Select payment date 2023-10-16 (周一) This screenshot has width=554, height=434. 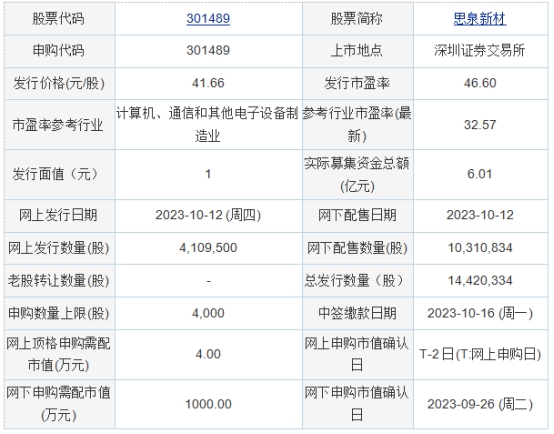click(480, 313)
